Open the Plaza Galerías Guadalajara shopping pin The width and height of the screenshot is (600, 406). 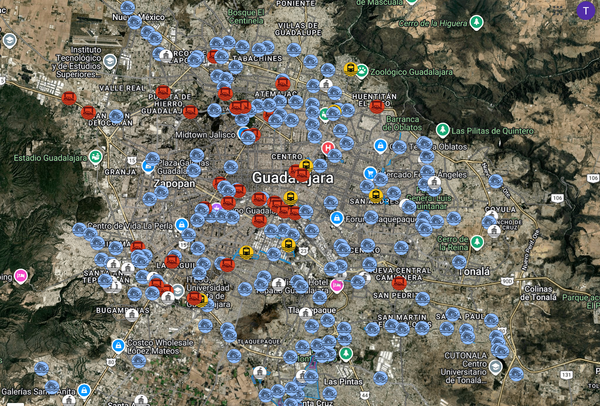pos(147,166)
